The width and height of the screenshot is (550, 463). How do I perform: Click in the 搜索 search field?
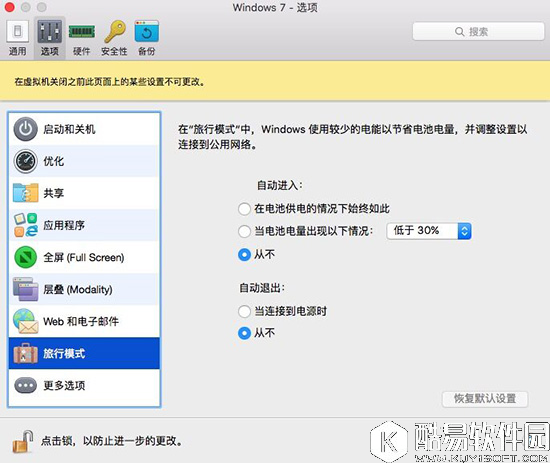pyautogui.click(x=478, y=32)
